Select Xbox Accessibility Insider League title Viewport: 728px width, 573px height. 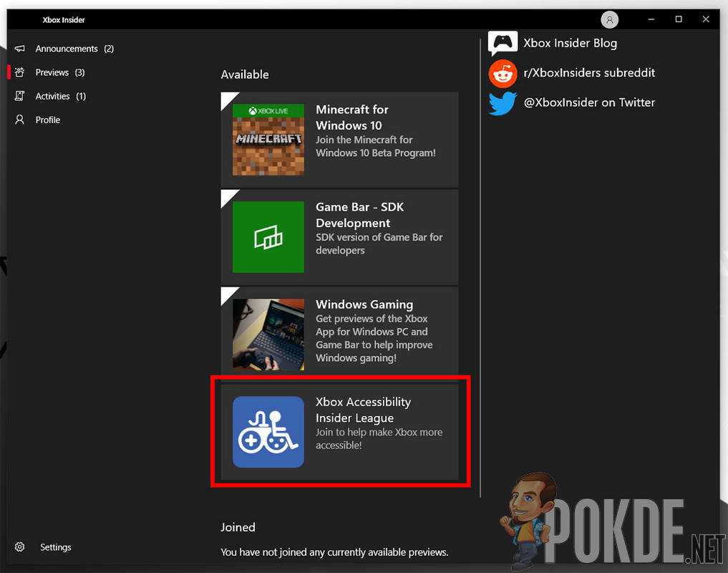[x=363, y=410]
